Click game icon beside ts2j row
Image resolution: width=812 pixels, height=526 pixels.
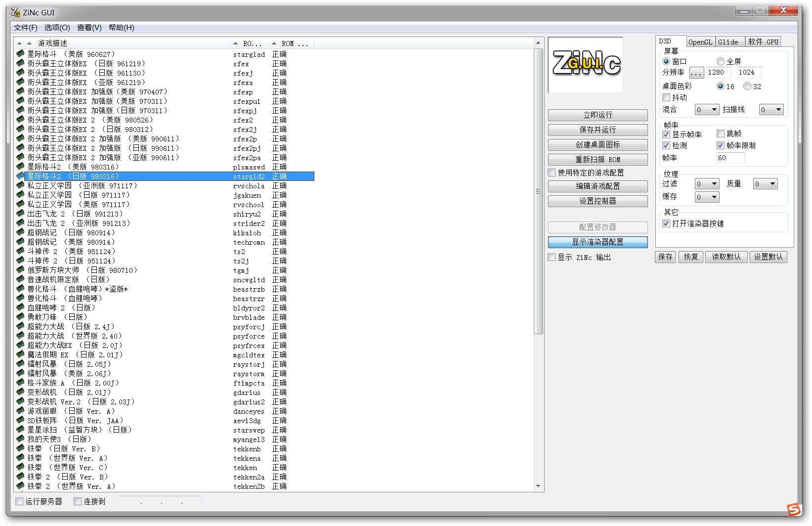[20, 261]
